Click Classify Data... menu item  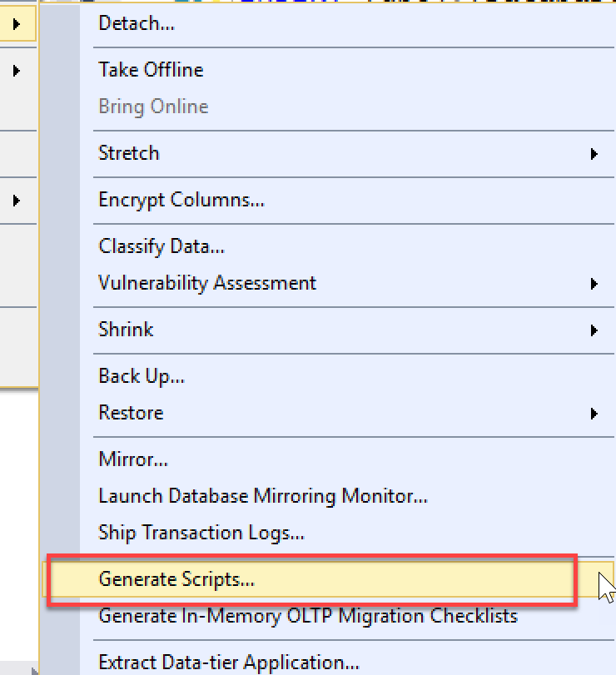161,246
